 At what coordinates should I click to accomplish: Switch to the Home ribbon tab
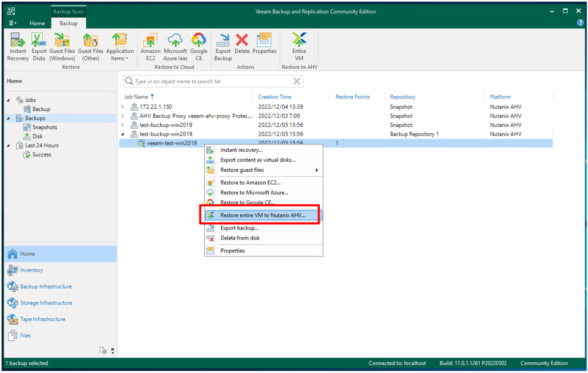click(37, 23)
